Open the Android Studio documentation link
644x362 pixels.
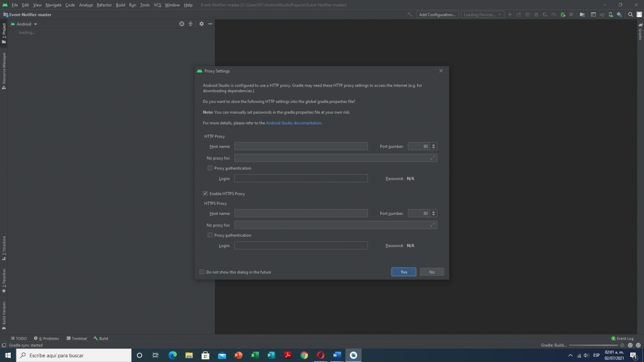[294, 123]
